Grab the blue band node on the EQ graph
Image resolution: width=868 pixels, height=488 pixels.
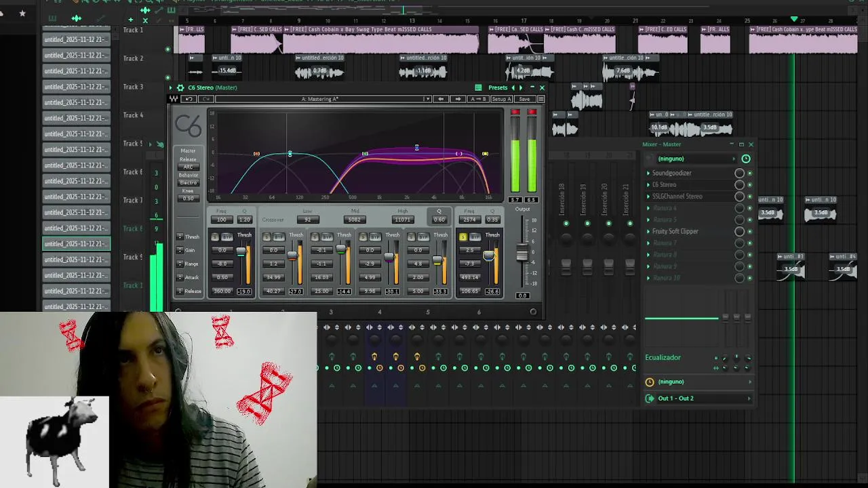[x=416, y=147]
